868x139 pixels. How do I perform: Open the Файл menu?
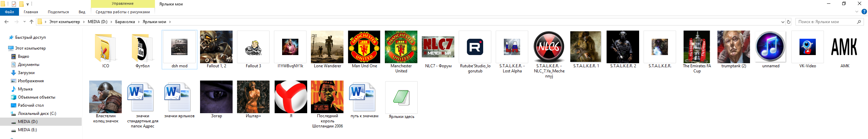point(9,12)
